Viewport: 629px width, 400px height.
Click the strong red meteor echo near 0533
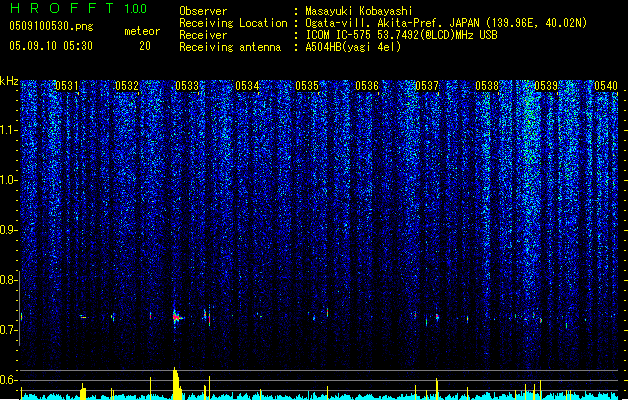pos(177,317)
